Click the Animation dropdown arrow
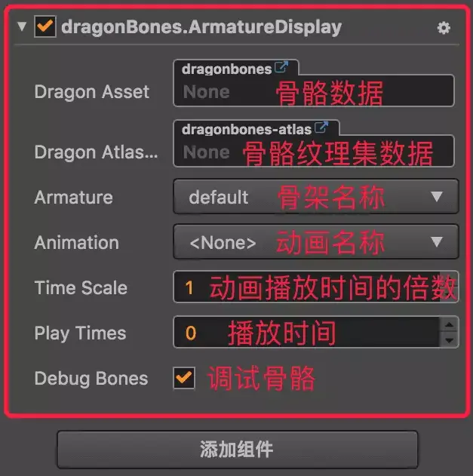Viewport: 473px width, 476px height. pos(437,242)
